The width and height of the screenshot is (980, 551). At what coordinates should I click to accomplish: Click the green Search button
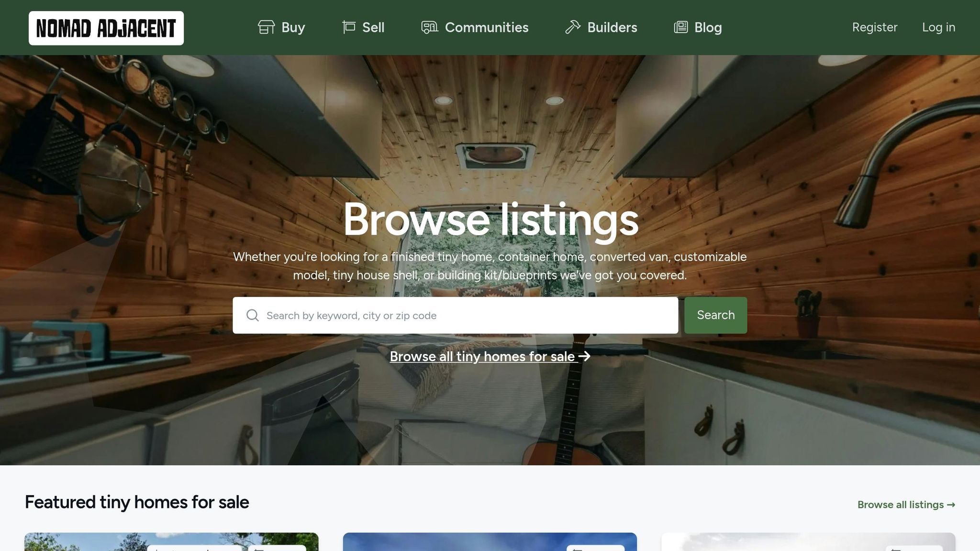point(715,315)
